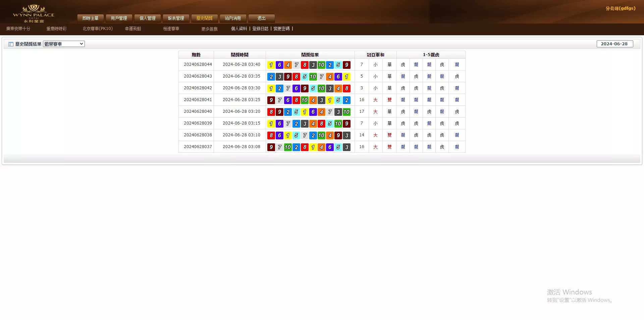Click the 龍 result for period 20240628037
This screenshot has height=320, width=644.
click(403, 147)
